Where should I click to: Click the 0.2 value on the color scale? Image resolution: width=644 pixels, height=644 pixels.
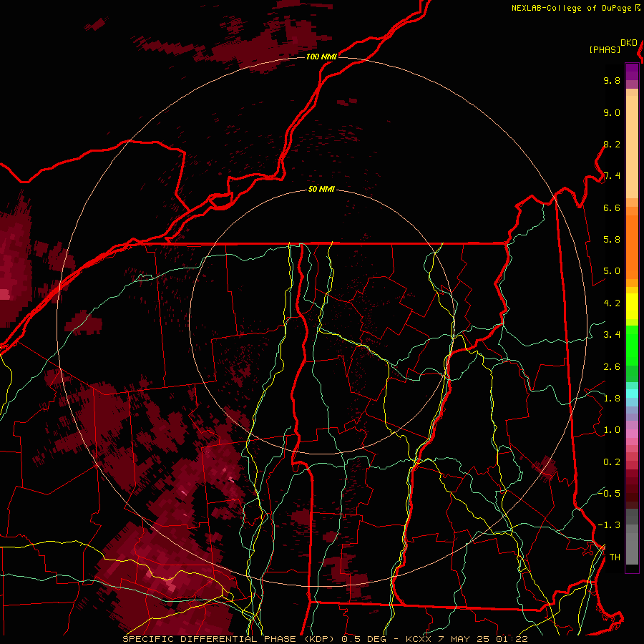(612, 462)
